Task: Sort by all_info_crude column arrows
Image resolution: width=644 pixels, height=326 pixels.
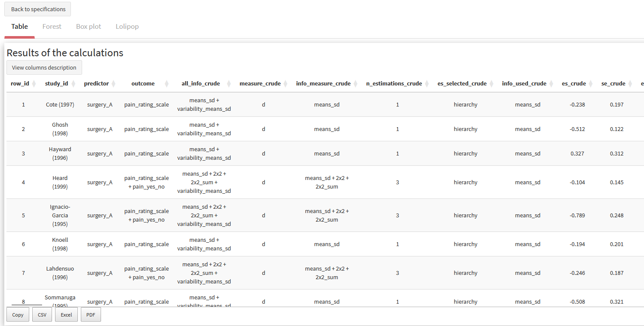Action: pyautogui.click(x=229, y=84)
